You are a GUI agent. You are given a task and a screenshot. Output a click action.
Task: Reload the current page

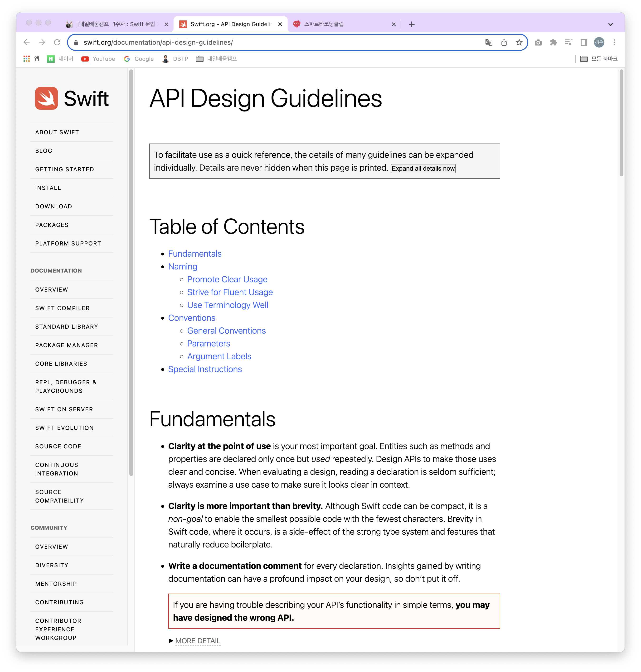[57, 42]
